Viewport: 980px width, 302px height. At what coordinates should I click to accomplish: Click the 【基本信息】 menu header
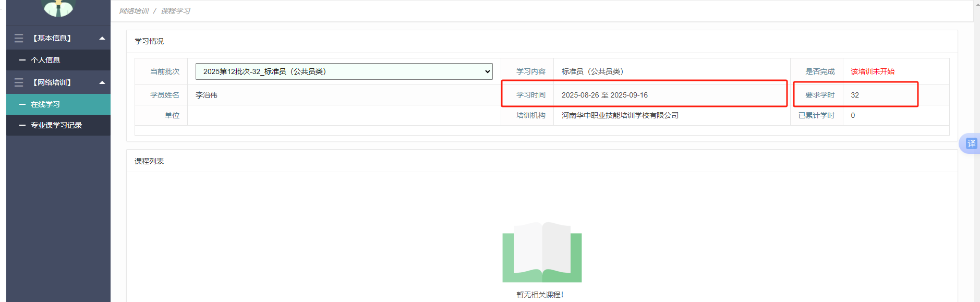click(52, 38)
